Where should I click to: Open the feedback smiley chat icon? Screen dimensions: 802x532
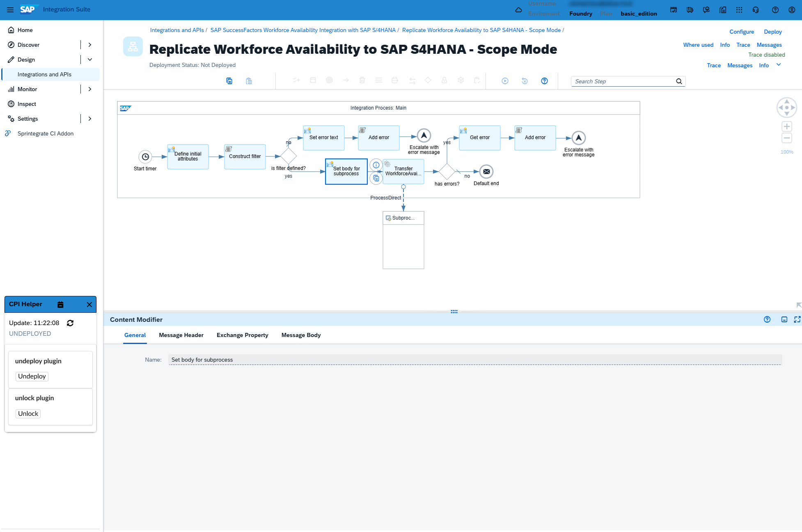[x=706, y=10]
